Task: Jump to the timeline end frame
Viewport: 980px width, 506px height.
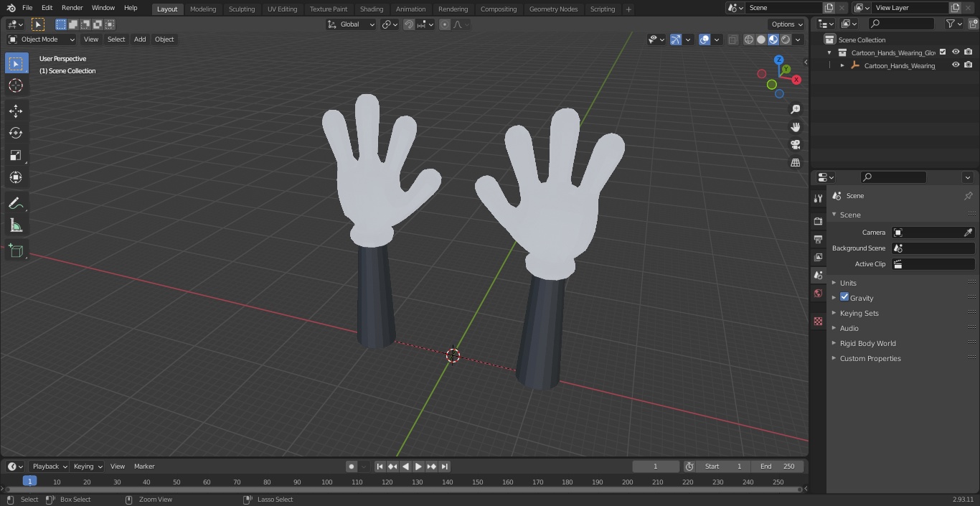Action: coord(444,467)
